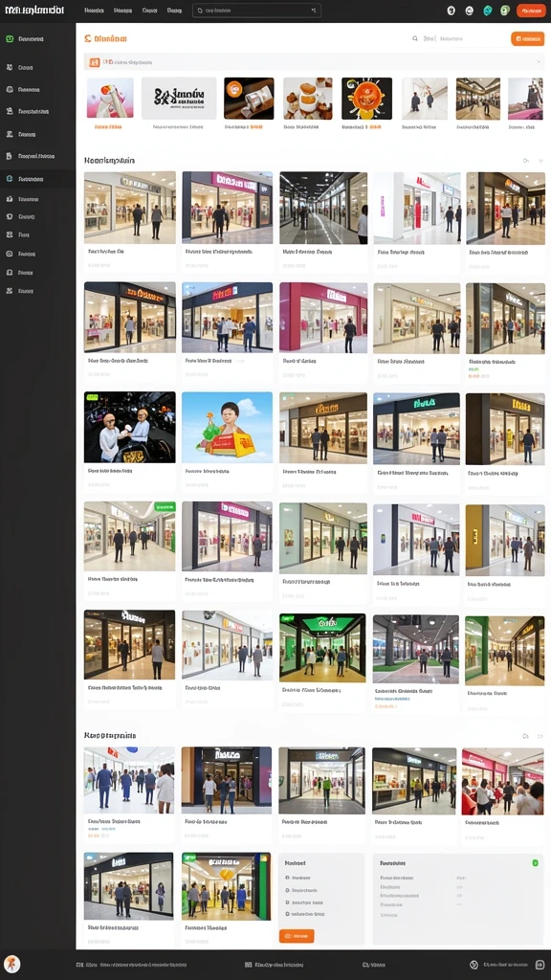Click the orange button in the page header

pyautogui.click(x=528, y=38)
